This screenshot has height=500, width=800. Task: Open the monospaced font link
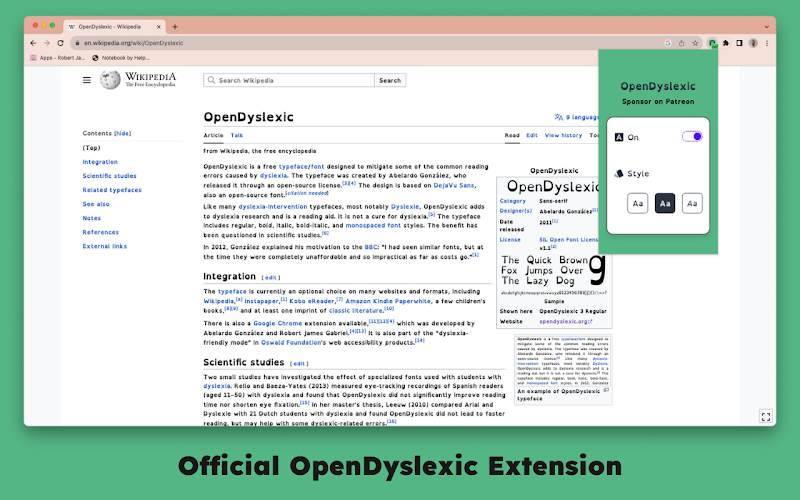click(x=373, y=225)
